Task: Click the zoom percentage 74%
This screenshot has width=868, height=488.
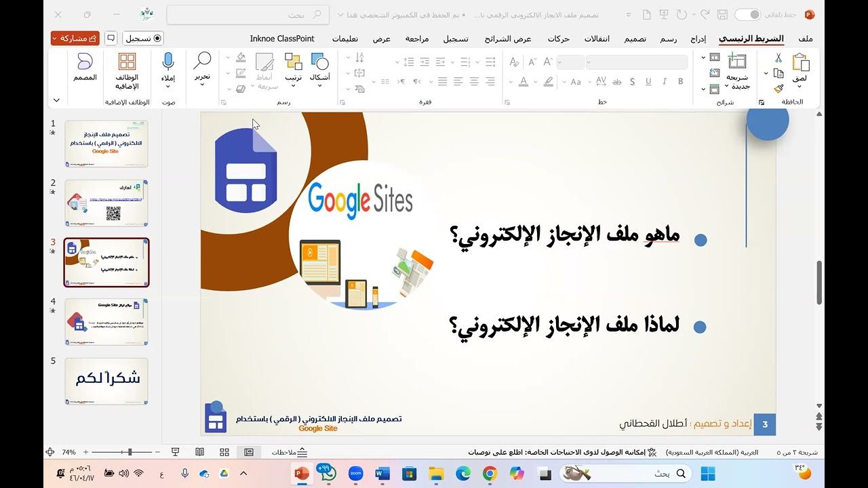Action: 68,452
